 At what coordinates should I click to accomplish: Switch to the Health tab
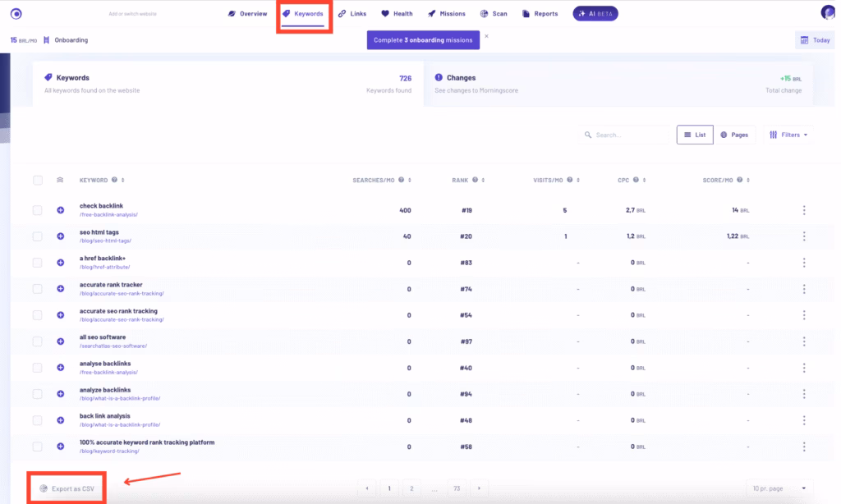(x=397, y=13)
